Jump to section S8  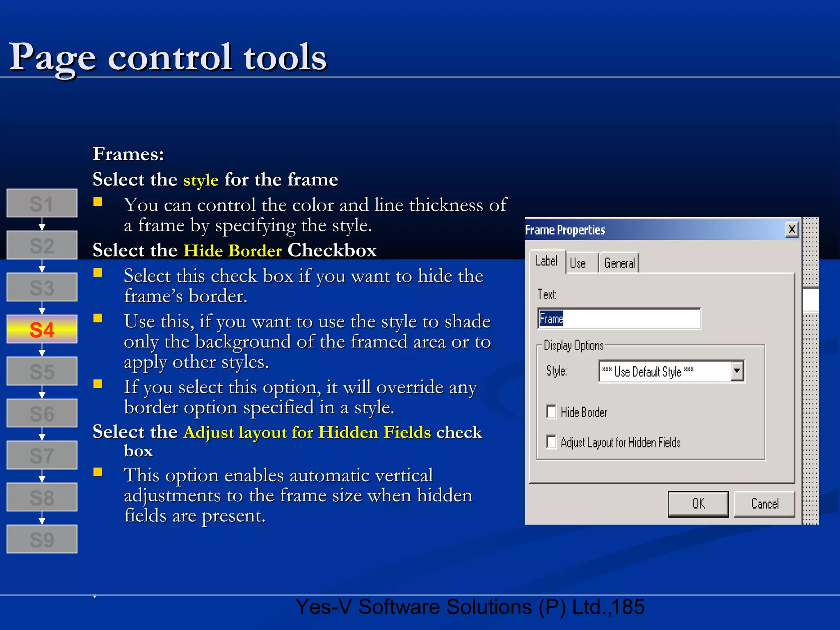(x=42, y=497)
